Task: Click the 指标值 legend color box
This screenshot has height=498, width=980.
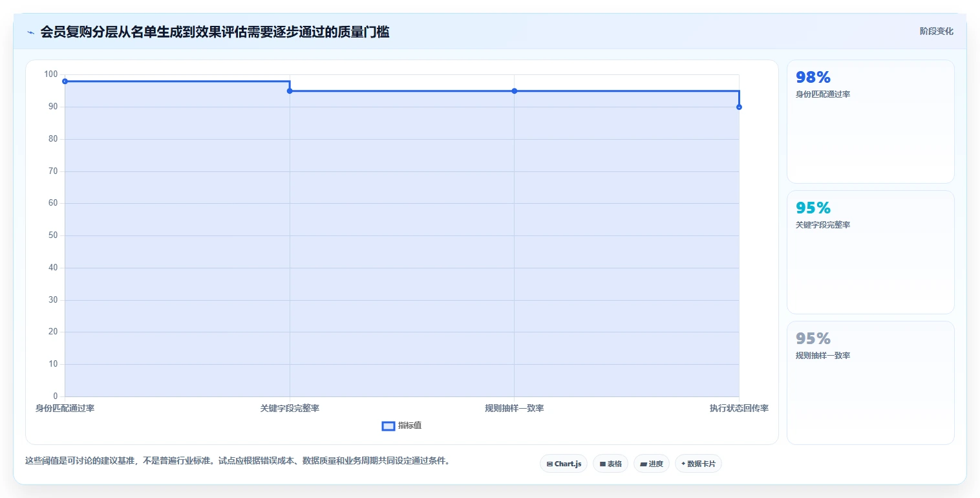Action: 389,426
